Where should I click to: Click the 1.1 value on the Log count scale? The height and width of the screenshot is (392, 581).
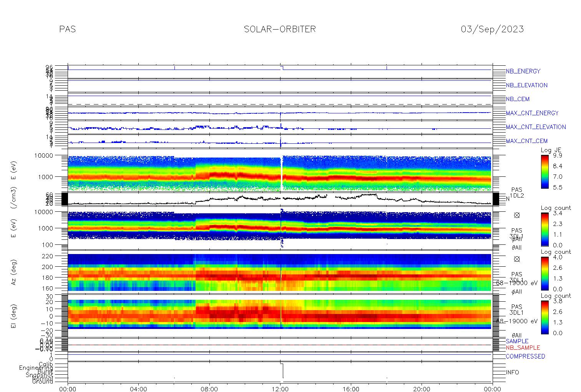click(x=557, y=234)
